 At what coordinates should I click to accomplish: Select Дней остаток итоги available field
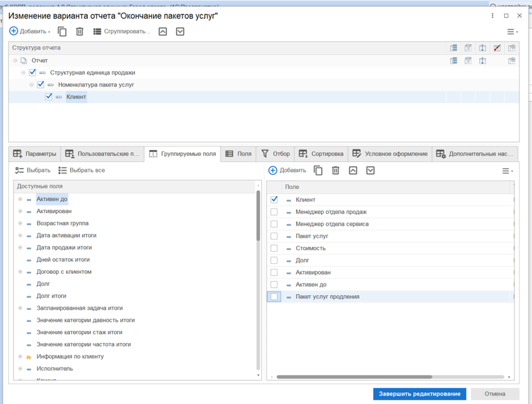click(x=63, y=260)
